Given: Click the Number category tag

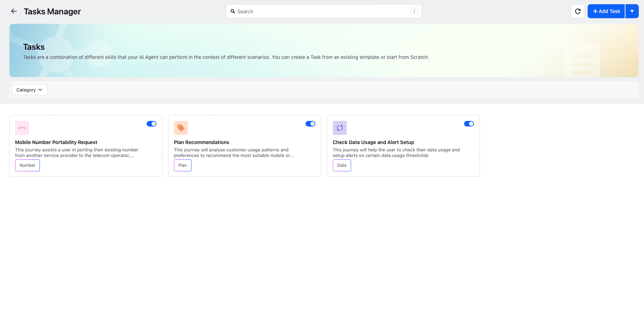Looking at the screenshot, I should point(27,165).
